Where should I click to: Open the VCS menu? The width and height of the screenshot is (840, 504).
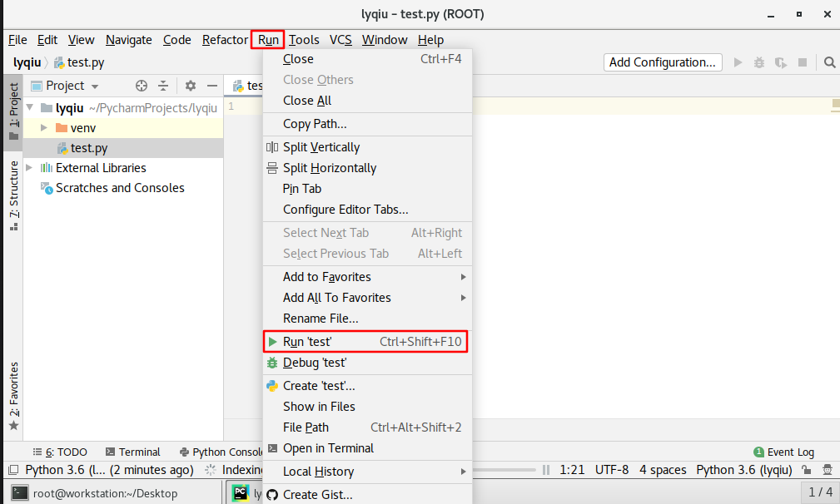click(x=340, y=40)
